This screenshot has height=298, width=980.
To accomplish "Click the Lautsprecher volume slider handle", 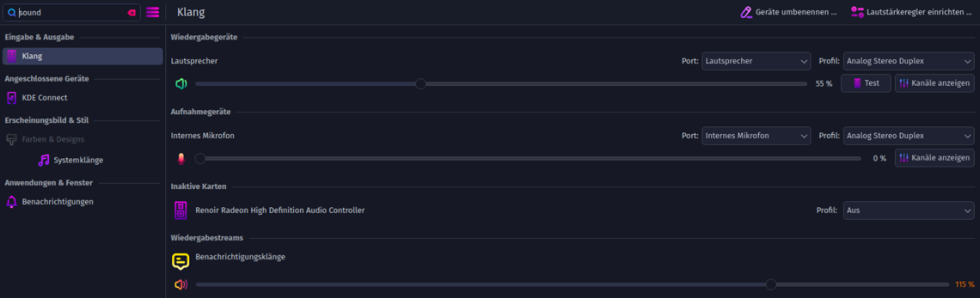I will click(420, 84).
